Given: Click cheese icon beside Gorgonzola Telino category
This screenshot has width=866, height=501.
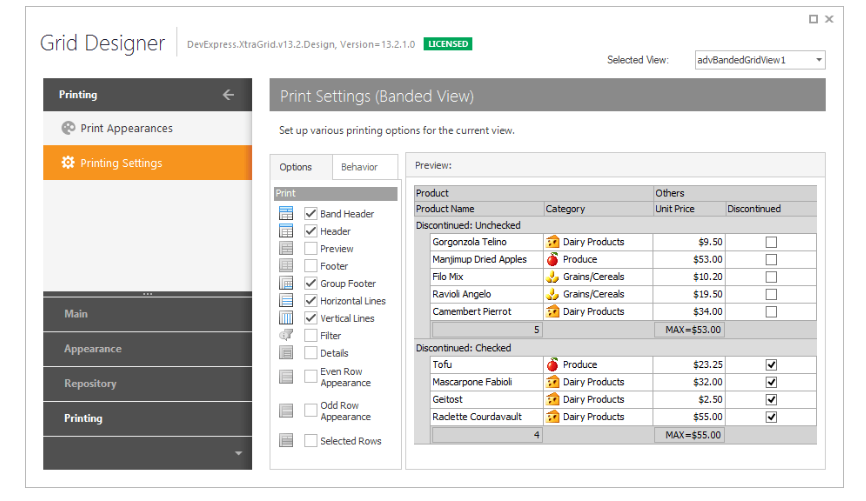Looking at the screenshot, I should click(x=552, y=242).
